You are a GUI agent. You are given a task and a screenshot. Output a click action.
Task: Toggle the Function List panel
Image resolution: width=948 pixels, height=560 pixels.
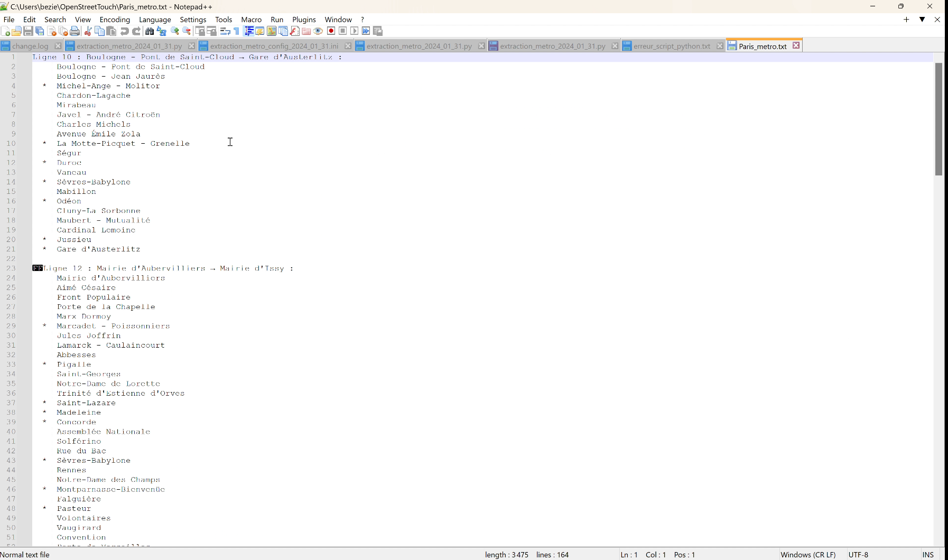coord(295,31)
